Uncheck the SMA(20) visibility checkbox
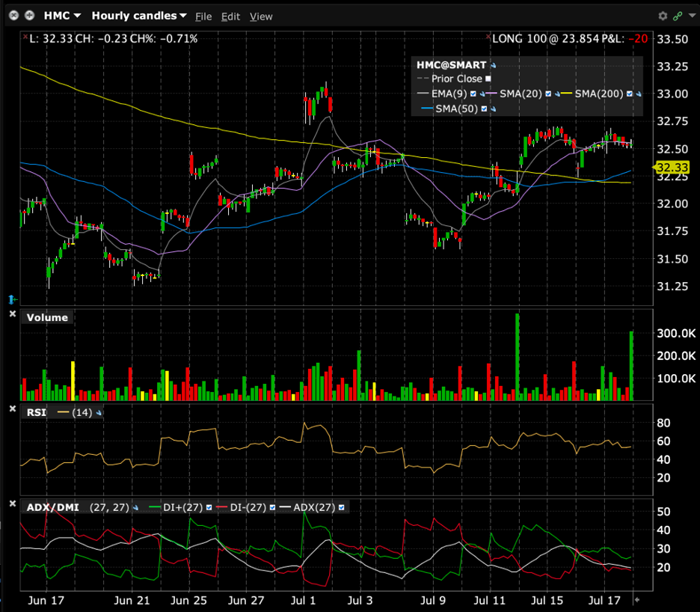Screen dimensions: 700x612 pos(548,94)
